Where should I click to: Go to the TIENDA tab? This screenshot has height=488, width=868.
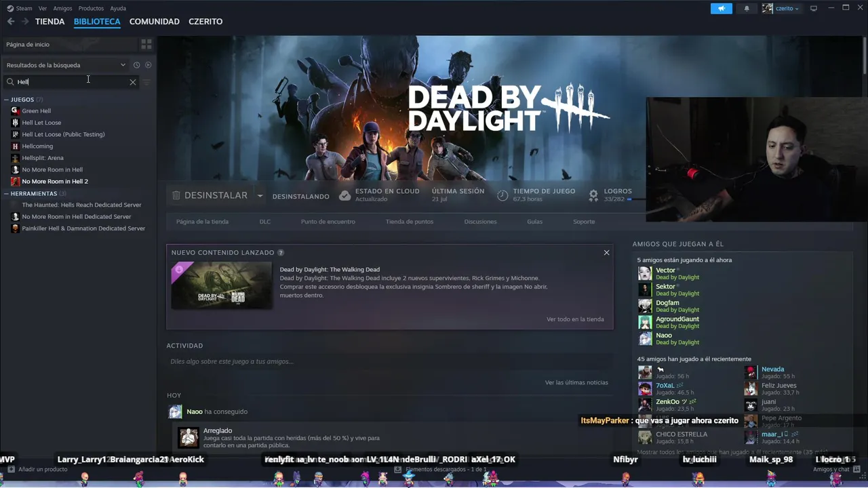click(x=50, y=22)
